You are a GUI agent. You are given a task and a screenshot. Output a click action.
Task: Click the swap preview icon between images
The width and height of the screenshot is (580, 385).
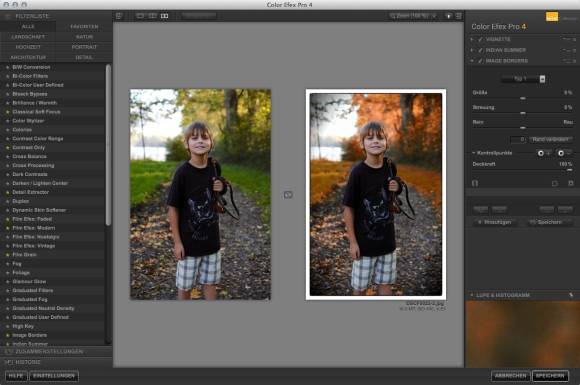pos(288,195)
